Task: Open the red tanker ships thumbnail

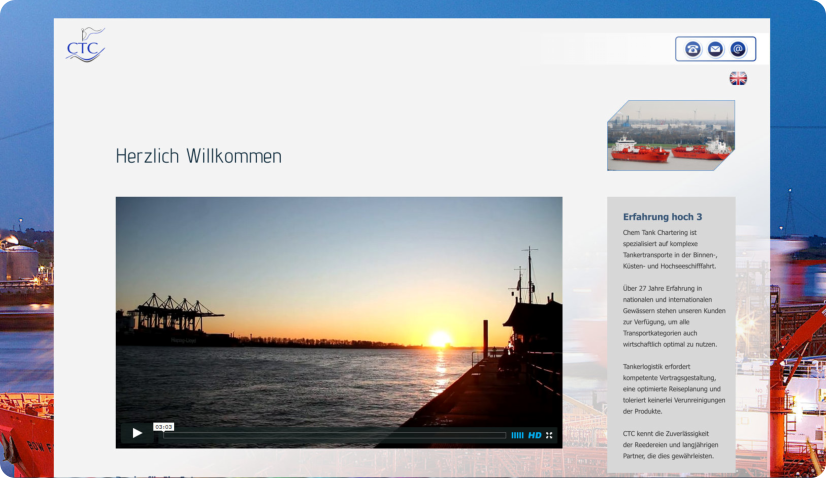Action: pyautogui.click(x=670, y=135)
